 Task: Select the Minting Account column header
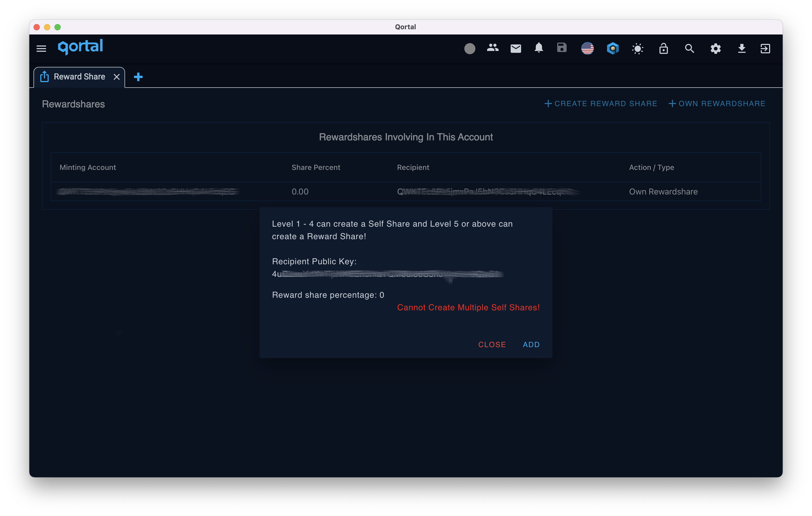pyautogui.click(x=88, y=167)
